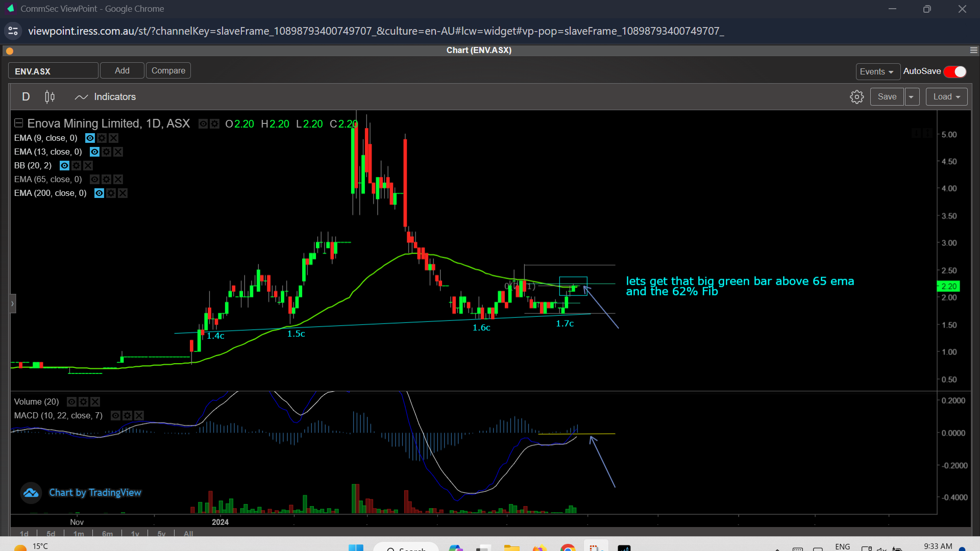This screenshot has height=551, width=980.
Task: Select the 1y time range
Action: [x=135, y=534]
